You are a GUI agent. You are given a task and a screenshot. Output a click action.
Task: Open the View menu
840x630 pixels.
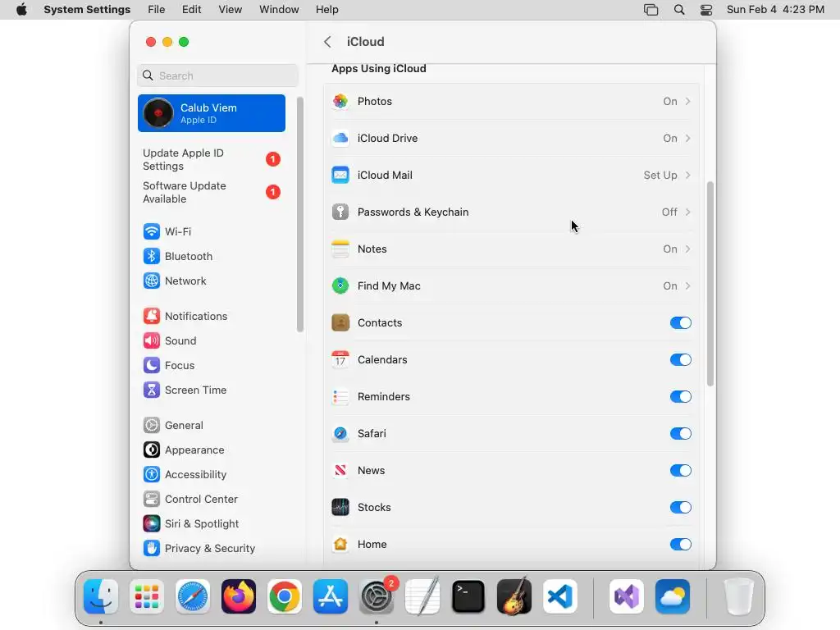231,10
